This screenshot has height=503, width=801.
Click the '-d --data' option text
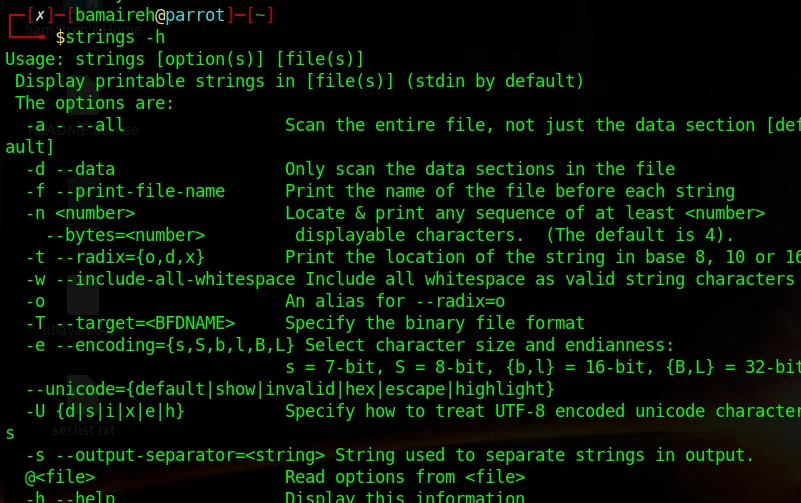(x=70, y=169)
